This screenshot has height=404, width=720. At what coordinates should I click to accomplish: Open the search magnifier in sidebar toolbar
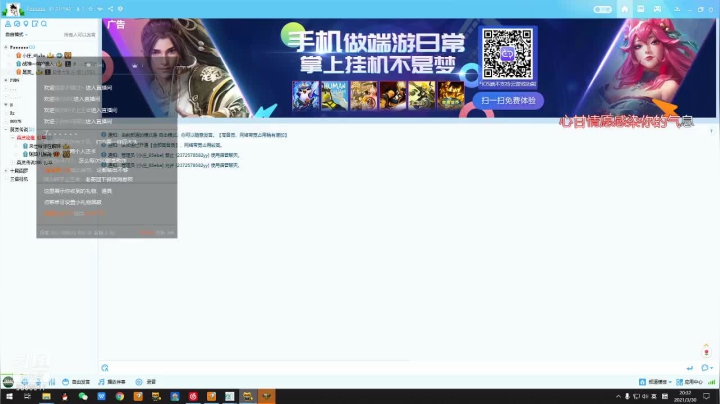(44, 24)
